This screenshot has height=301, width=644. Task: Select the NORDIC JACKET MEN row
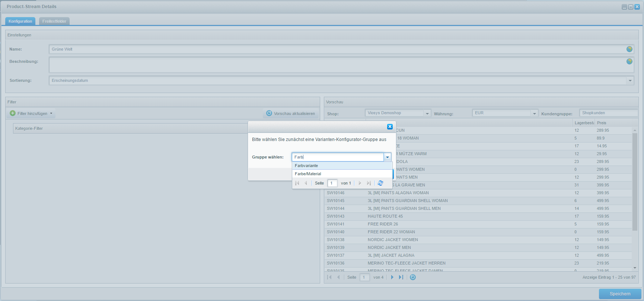[x=478, y=247]
